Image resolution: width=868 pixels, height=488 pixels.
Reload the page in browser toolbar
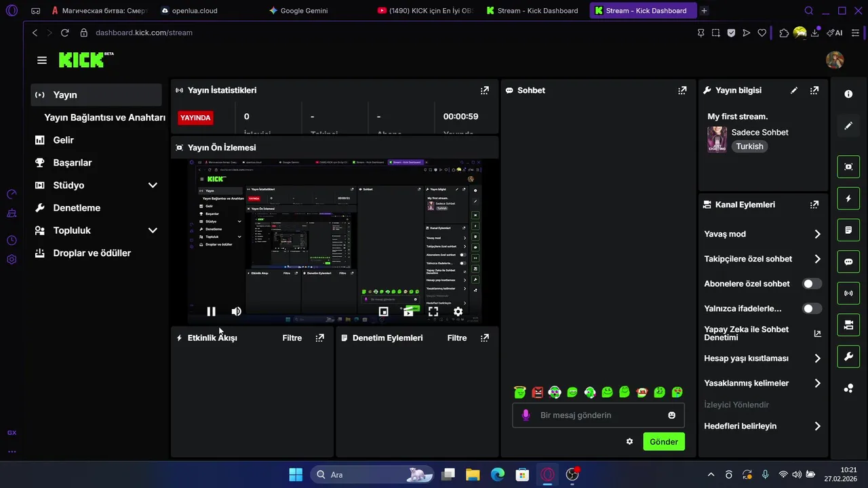(x=64, y=33)
